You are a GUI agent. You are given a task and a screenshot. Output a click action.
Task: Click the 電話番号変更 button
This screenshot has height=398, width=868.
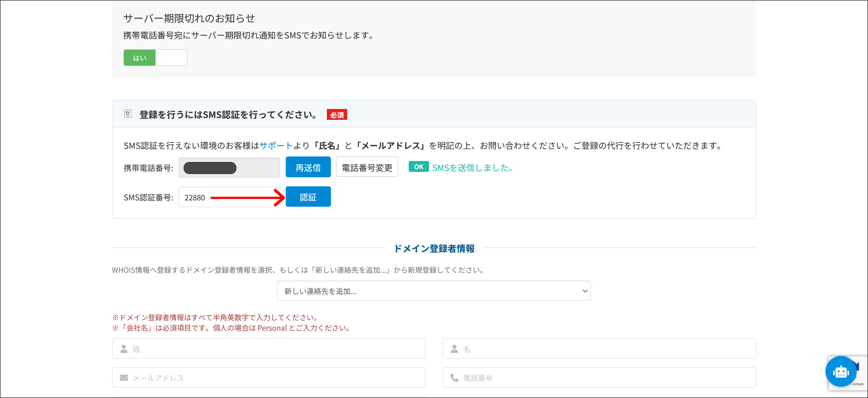click(367, 167)
